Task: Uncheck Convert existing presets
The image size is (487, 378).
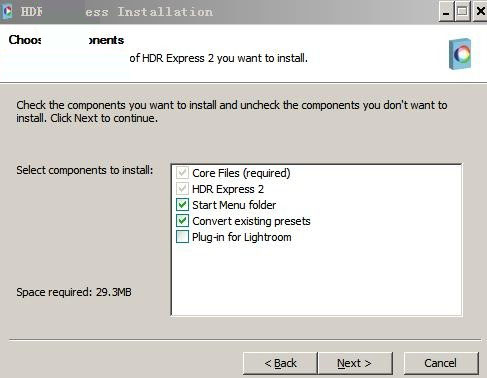Action: click(182, 221)
